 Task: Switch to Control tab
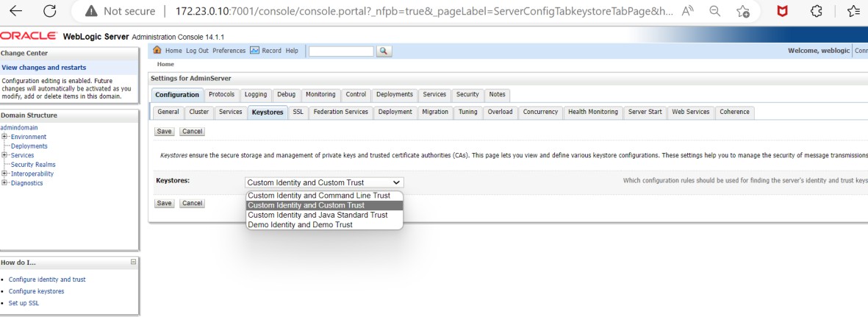tap(356, 95)
